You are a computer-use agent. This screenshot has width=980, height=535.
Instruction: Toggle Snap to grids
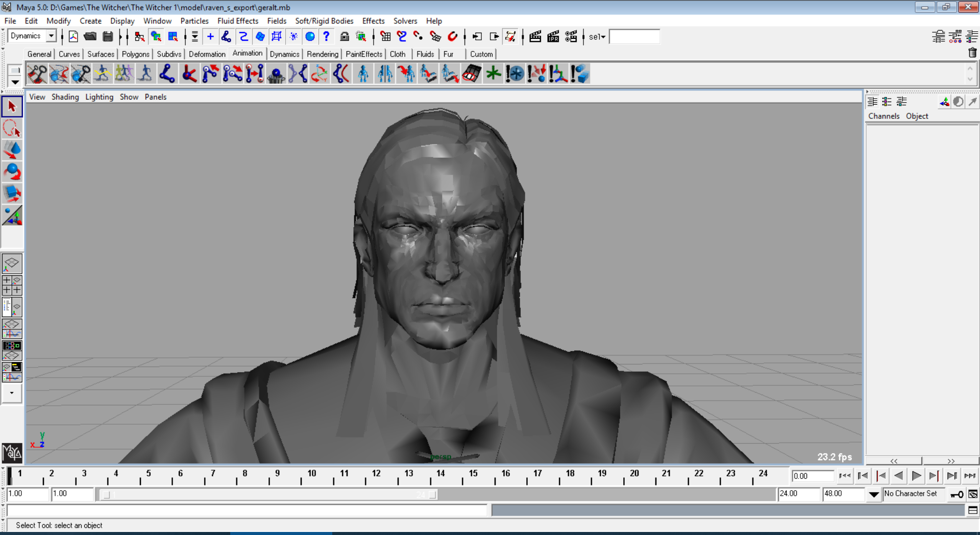click(x=385, y=36)
